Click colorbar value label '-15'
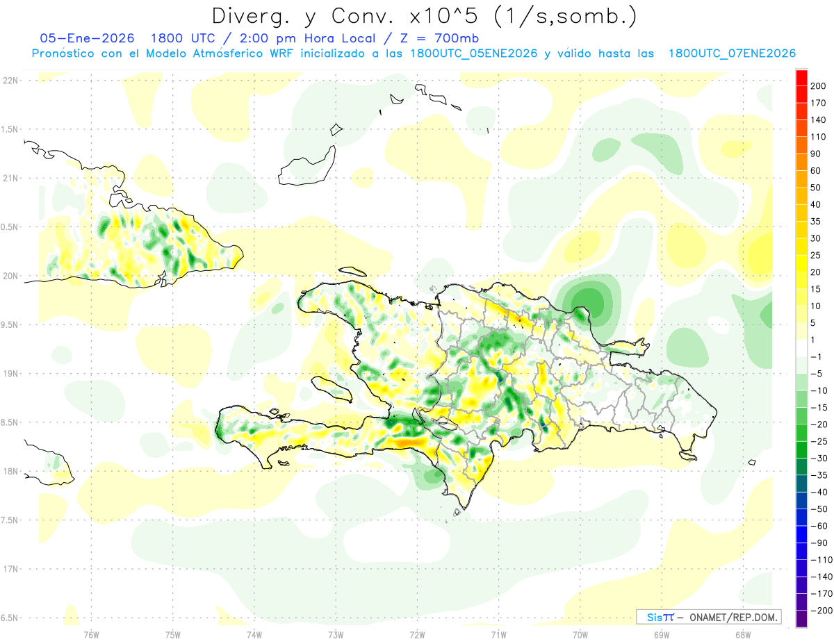Viewport: 834px width, 644px height. [819, 407]
